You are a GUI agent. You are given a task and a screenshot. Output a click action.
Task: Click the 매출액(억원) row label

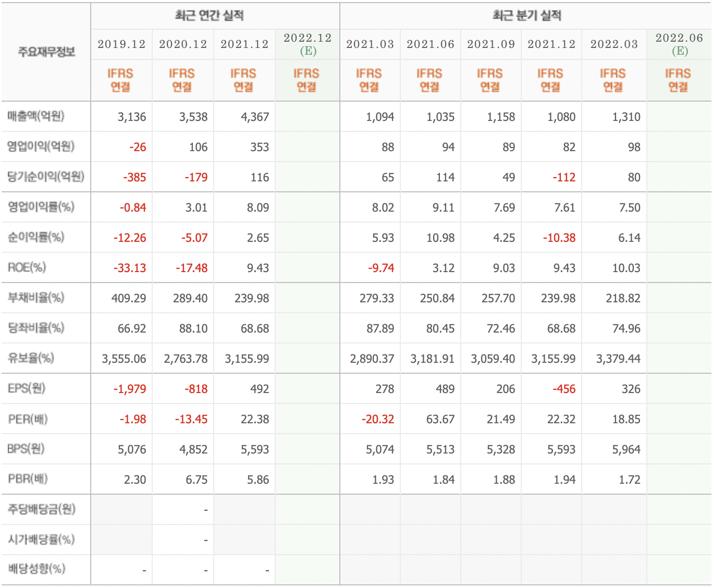tap(35, 116)
